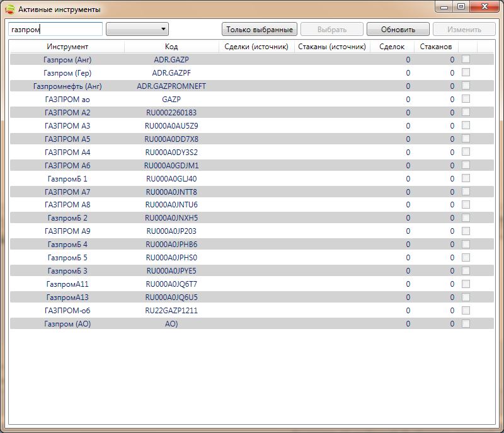This screenshot has height=433, width=504.
Task: Click code RU000A0JQ6U5
Action: click(171, 297)
